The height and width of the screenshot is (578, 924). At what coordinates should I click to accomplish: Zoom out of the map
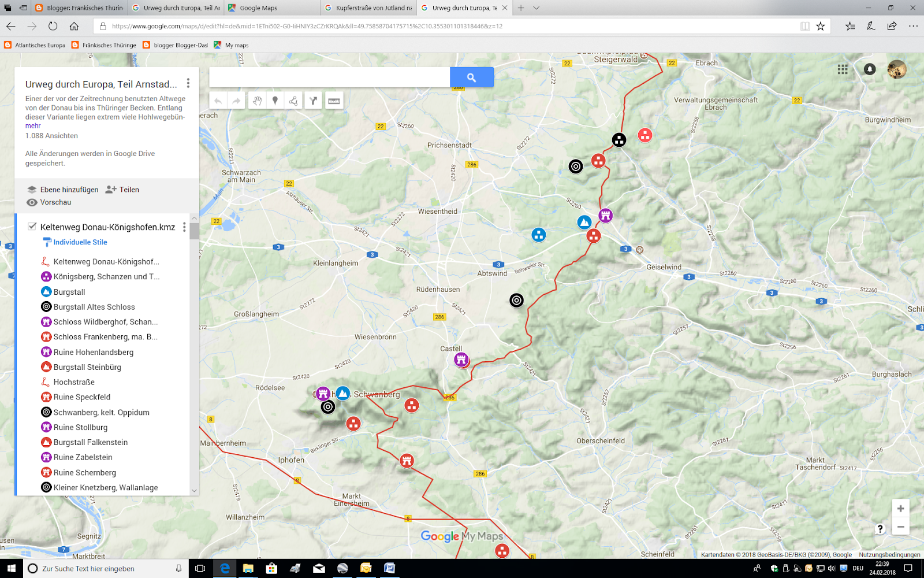[x=900, y=527]
